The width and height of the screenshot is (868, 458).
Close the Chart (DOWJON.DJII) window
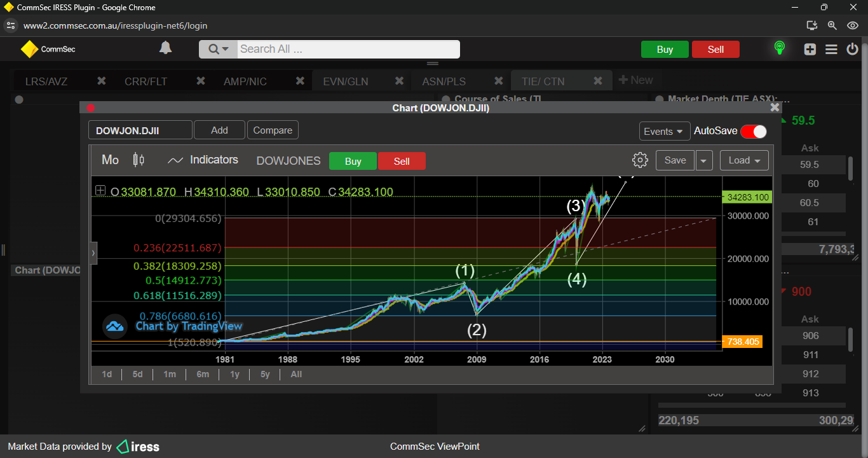[x=775, y=108]
